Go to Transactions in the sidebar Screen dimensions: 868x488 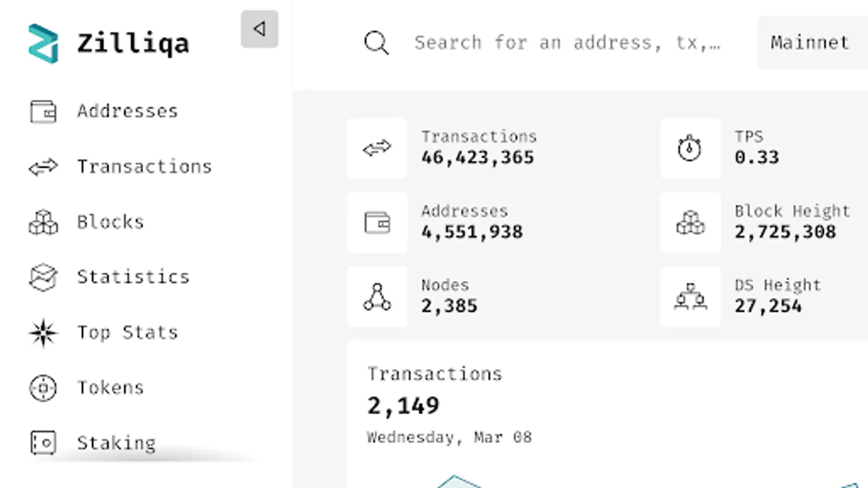[144, 166]
